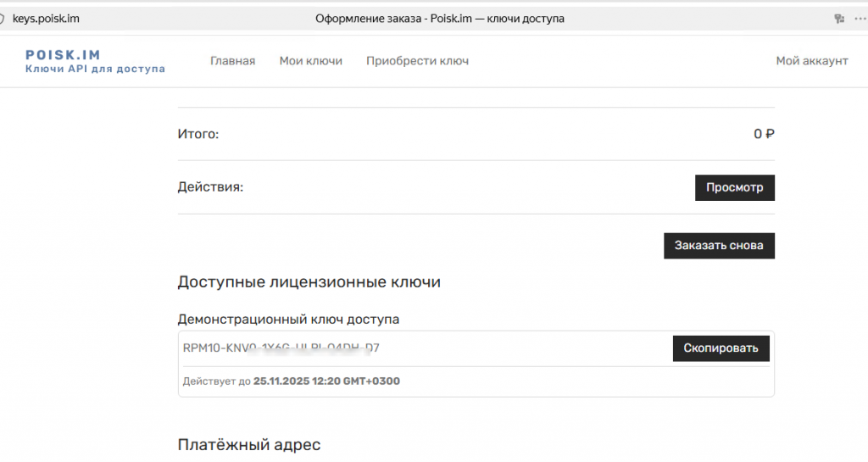The width and height of the screenshot is (868, 462).
Task: Click the demo license key text
Action: point(281,348)
